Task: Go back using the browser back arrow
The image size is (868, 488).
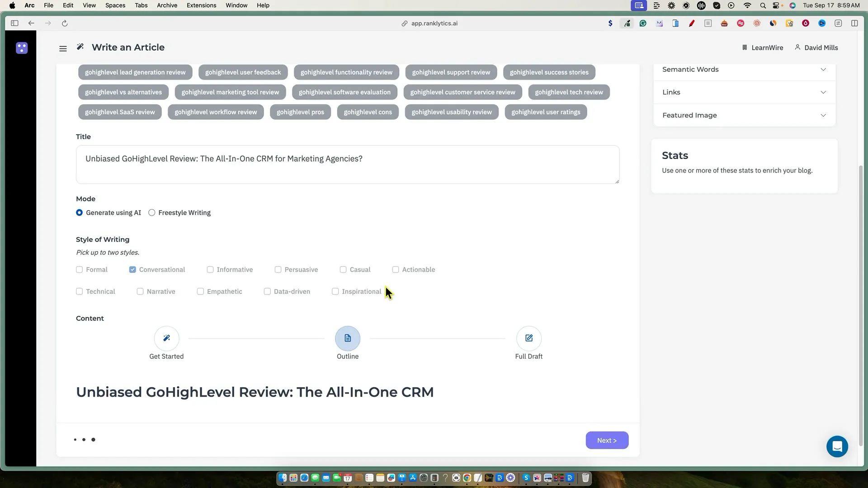Action: pos(31,23)
